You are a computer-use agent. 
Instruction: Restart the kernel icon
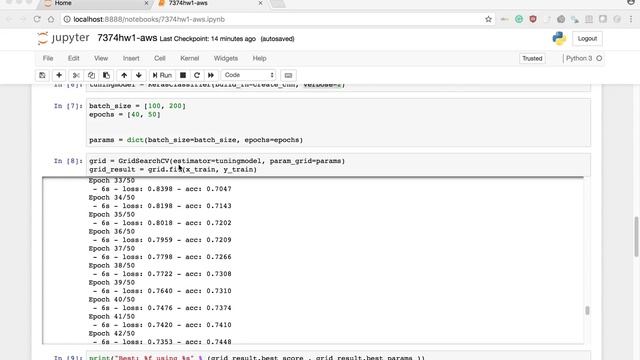coord(197,76)
